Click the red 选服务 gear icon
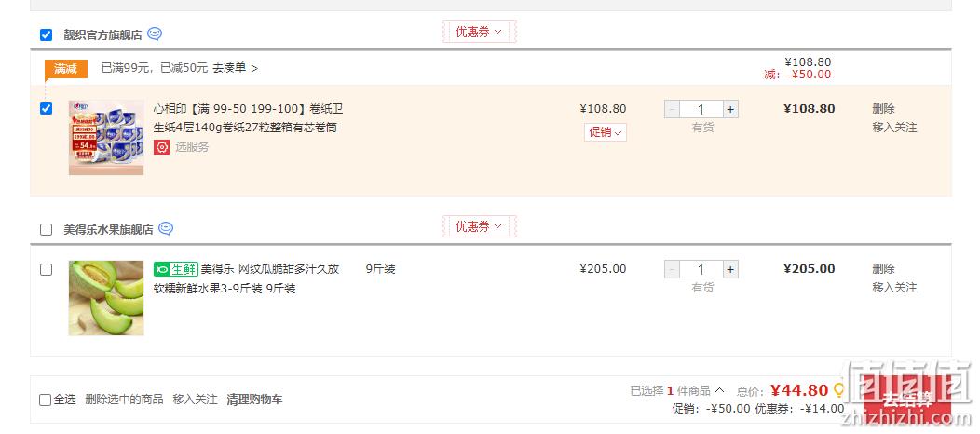980x434 pixels. coord(162,147)
